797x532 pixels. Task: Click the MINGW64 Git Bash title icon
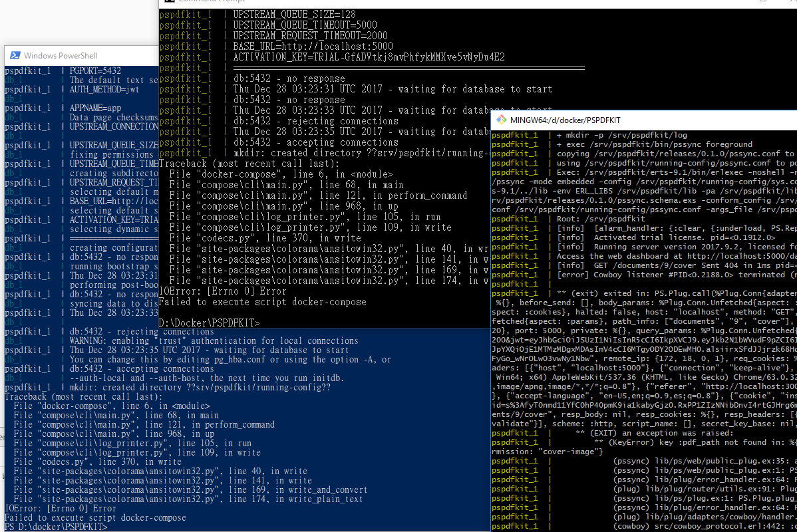[501, 120]
